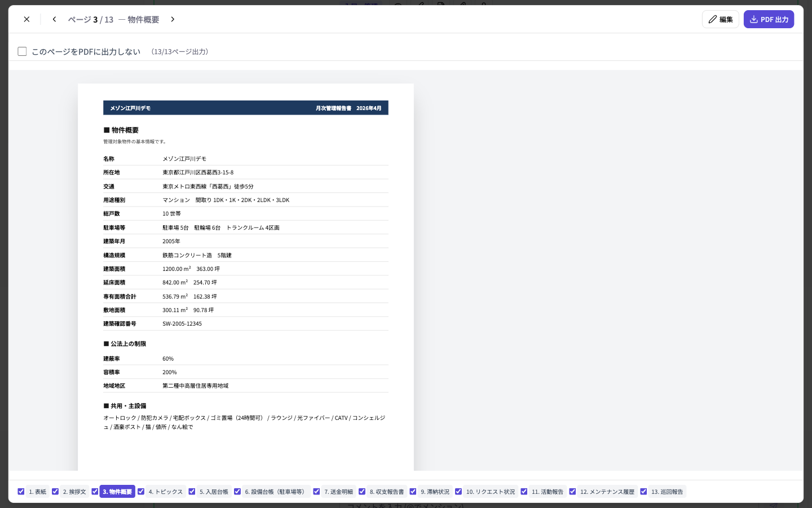The width and height of the screenshot is (812, 508).
Task: Open the 6. 設備台帳（駐車場等） page tab
Action: click(276, 492)
